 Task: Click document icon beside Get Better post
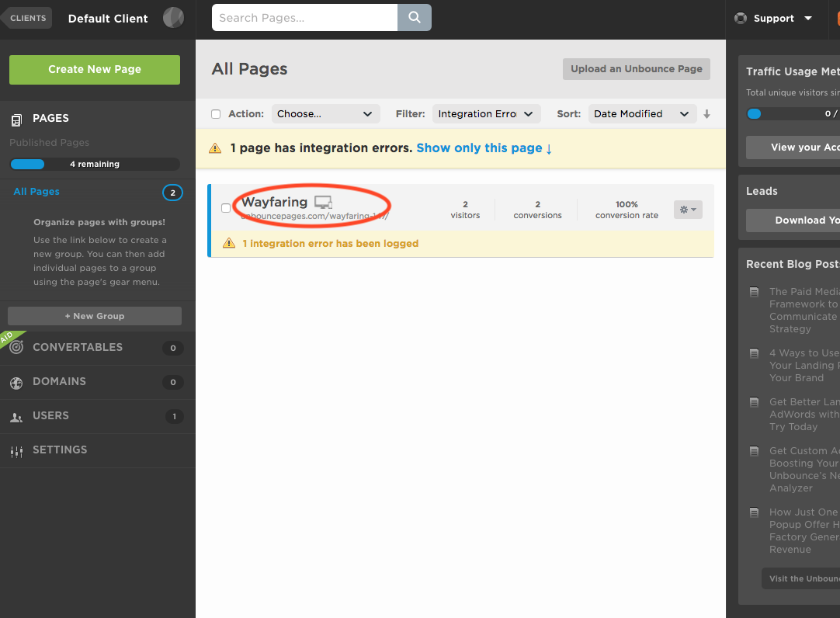755,402
